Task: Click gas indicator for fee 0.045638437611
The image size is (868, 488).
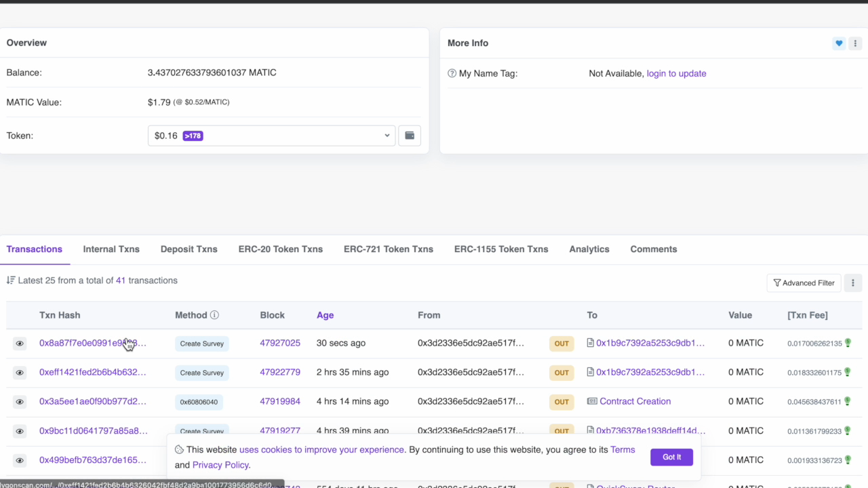Action: tap(848, 401)
